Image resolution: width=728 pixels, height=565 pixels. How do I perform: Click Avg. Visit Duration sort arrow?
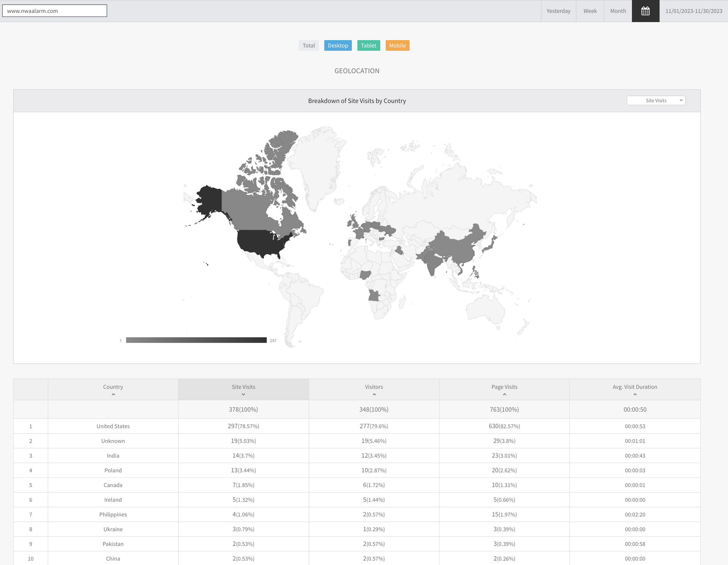tap(635, 394)
